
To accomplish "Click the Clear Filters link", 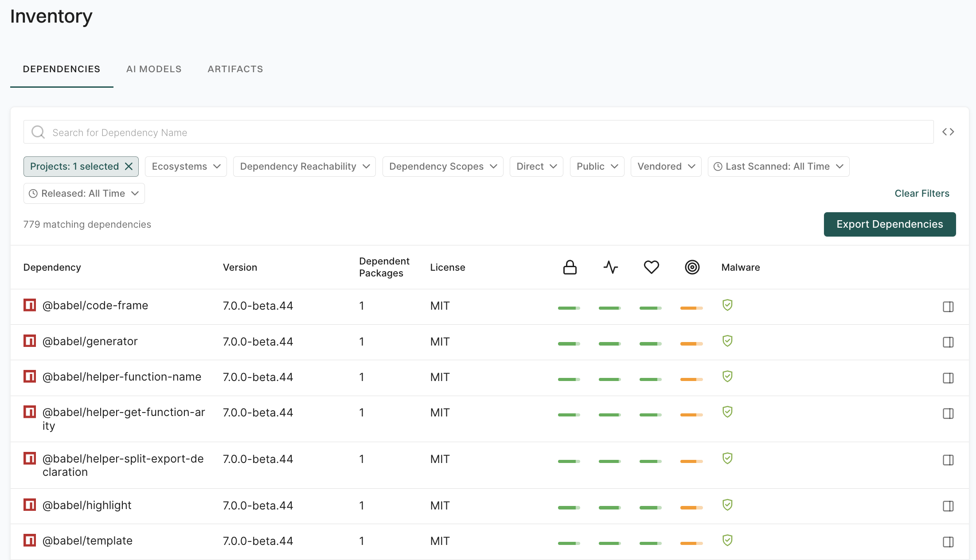I will click(x=921, y=193).
